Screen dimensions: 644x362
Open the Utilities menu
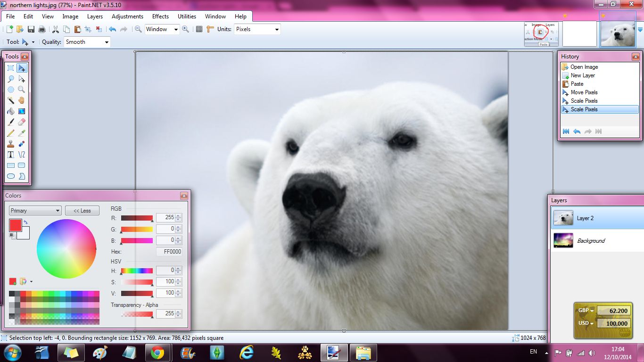tap(187, 16)
